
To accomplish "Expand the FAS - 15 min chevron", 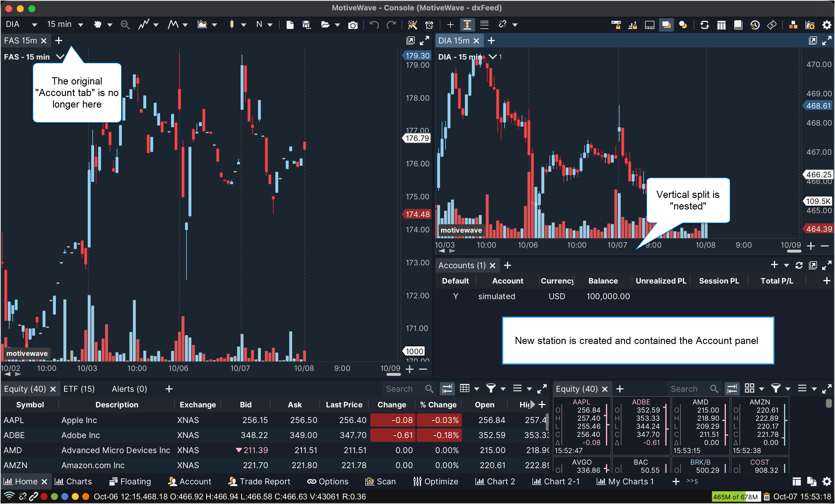I will [60, 57].
